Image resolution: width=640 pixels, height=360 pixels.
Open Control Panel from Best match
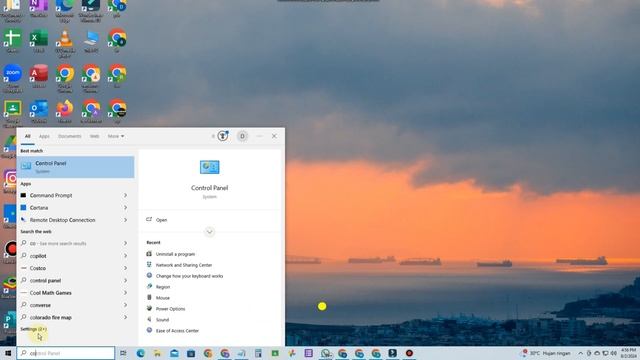coord(76,167)
